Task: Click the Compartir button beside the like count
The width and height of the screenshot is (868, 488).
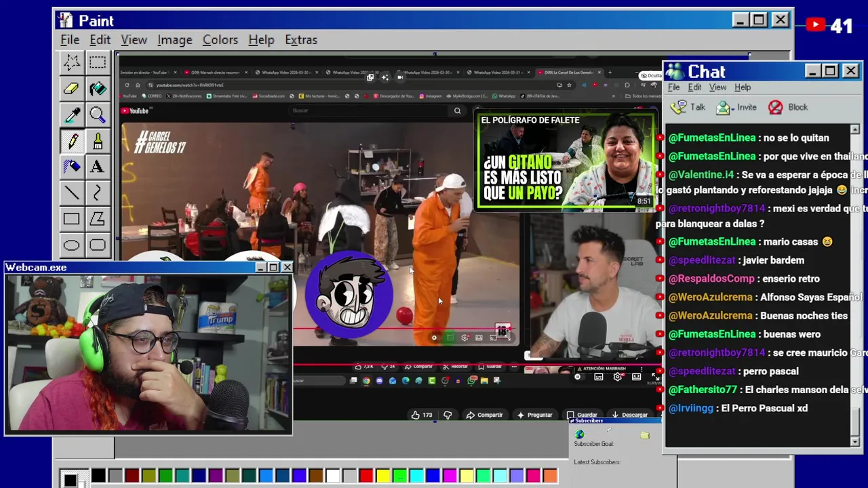Action: [485, 415]
